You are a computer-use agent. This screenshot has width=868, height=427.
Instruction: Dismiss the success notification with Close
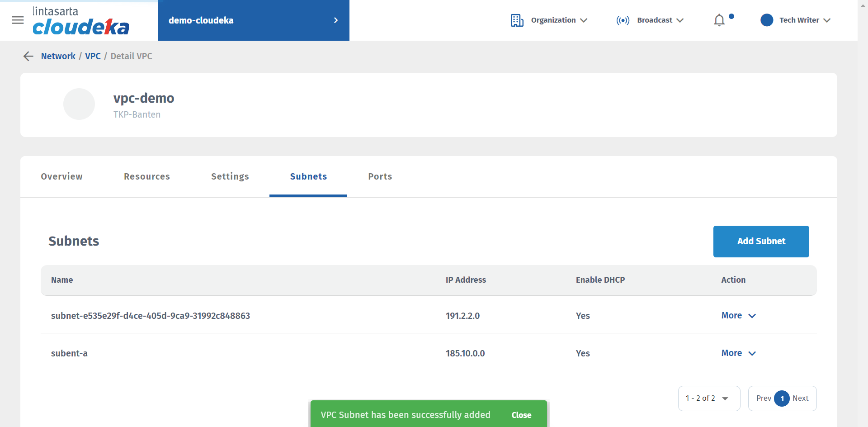tap(521, 415)
